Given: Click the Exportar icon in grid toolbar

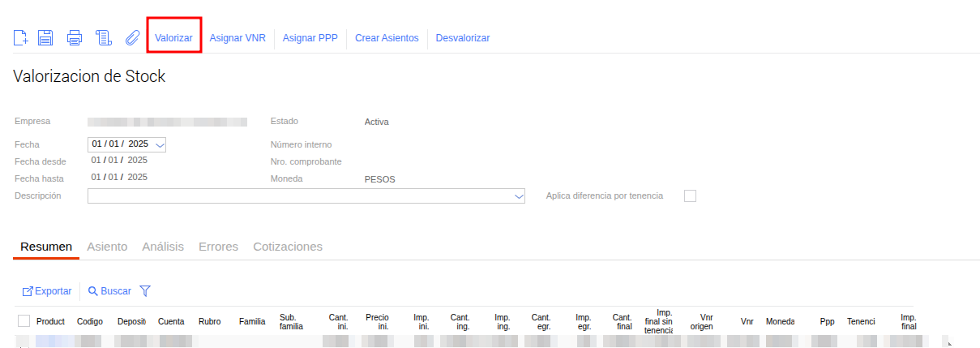Looking at the screenshot, I should coord(28,290).
